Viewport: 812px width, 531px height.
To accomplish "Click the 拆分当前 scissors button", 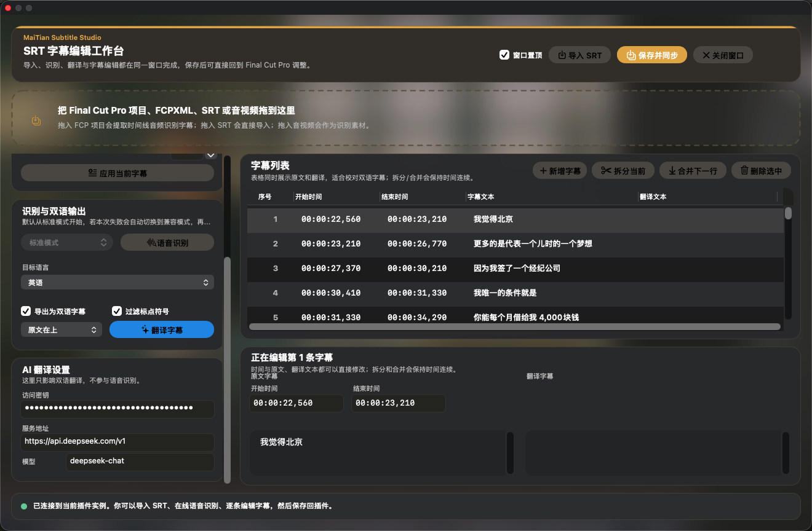I will point(623,171).
